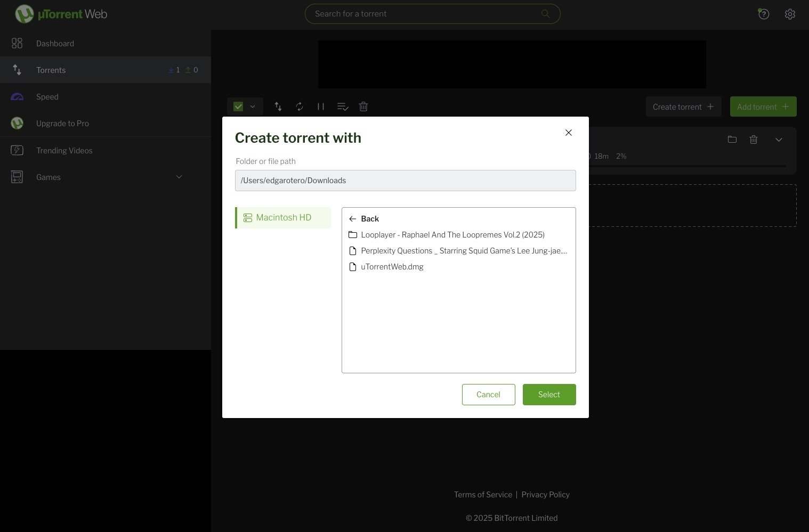Click the uTorrentWeb.dmg file icon
The width and height of the screenshot is (809, 532).
click(x=352, y=267)
